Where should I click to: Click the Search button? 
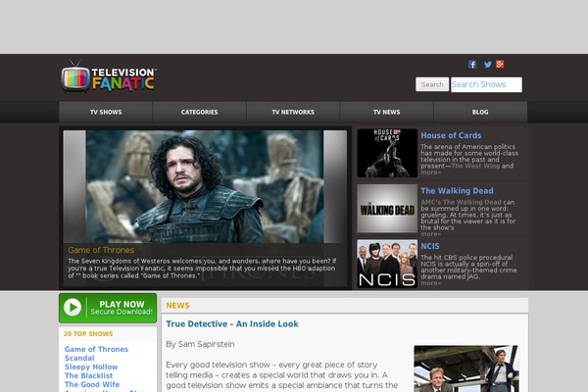[x=432, y=84]
